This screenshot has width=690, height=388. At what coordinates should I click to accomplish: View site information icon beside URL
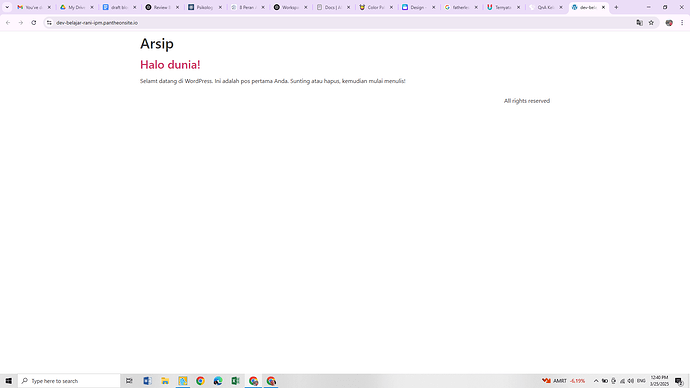(49, 22)
